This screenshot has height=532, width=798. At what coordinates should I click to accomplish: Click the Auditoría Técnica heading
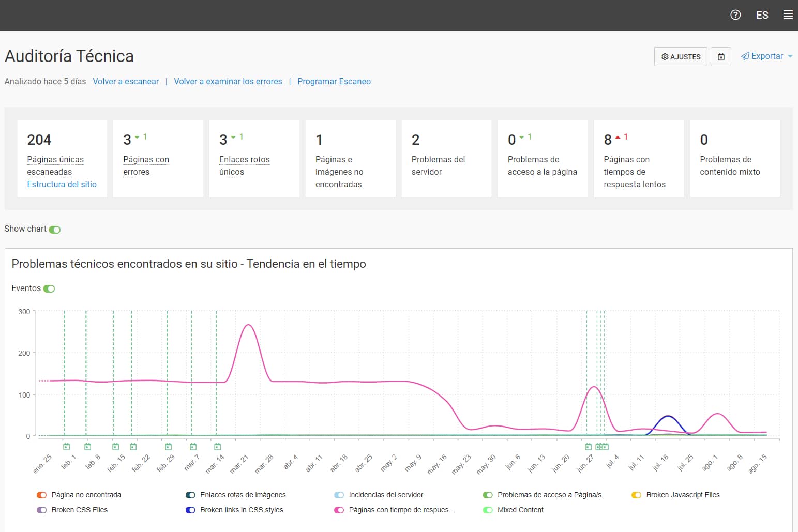click(69, 56)
